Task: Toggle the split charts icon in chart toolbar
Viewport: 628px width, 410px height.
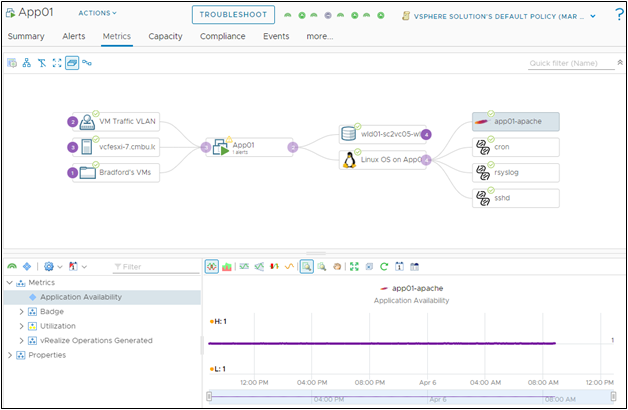Action: tap(212, 266)
